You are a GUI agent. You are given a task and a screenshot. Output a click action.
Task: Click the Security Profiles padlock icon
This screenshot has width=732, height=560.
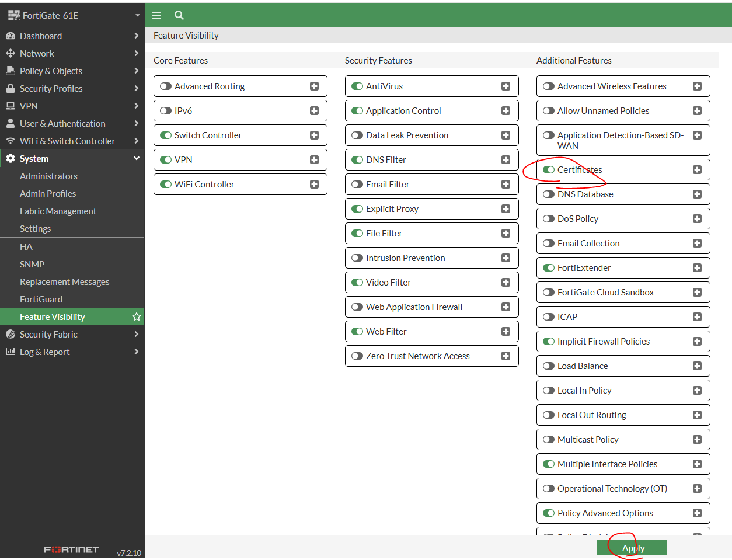click(11, 88)
